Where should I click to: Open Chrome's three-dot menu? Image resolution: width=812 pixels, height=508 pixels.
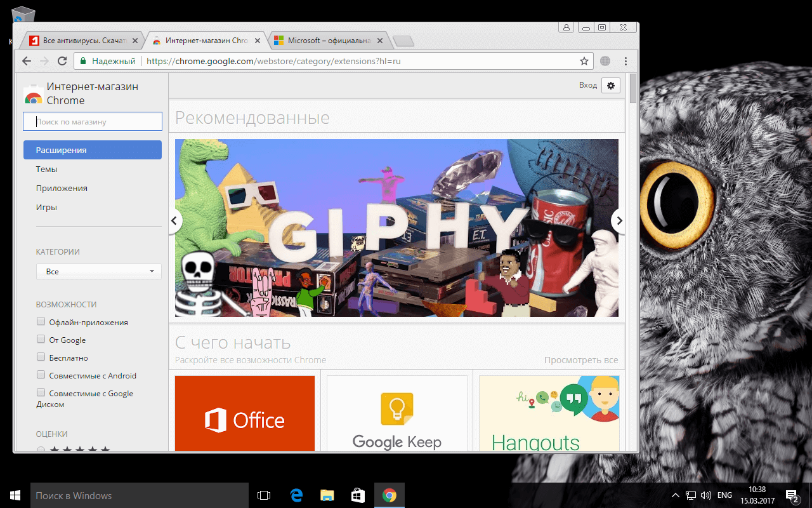pos(626,61)
